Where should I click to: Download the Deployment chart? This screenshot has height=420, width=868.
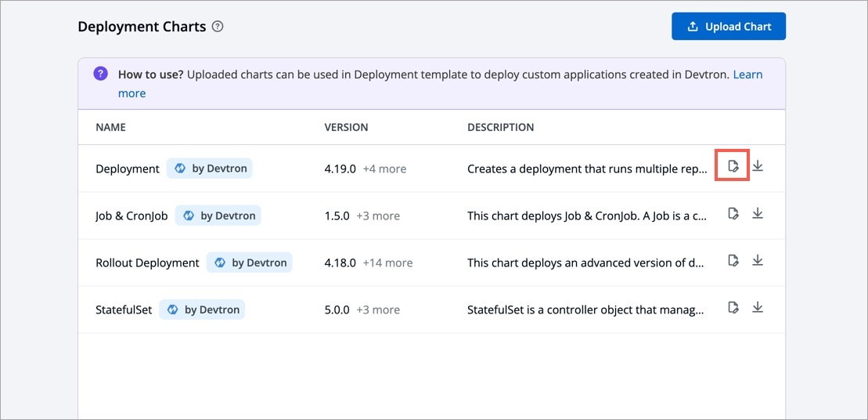pos(758,166)
